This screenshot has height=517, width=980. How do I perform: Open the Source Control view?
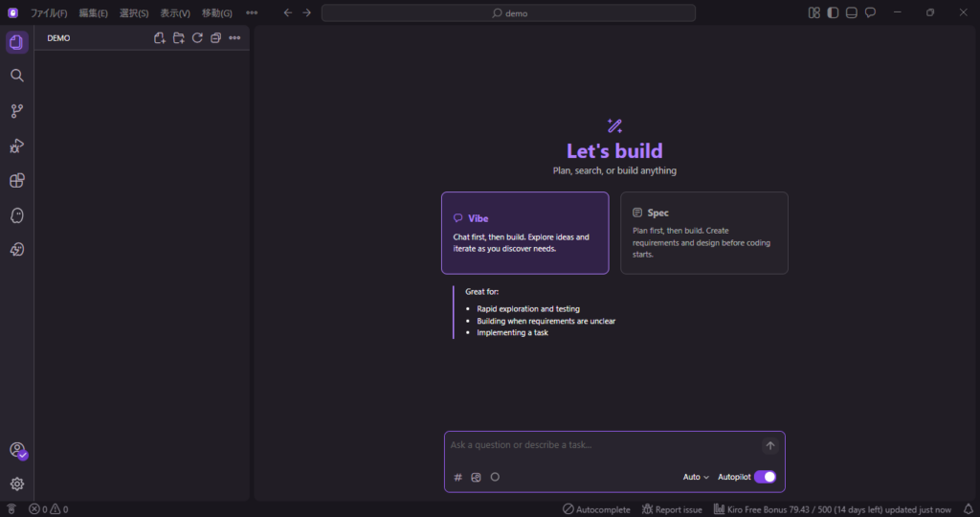16,111
